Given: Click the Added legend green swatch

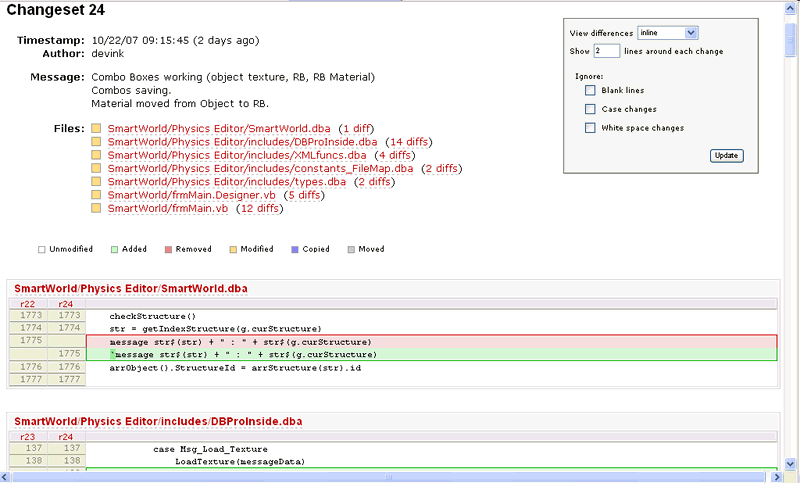Looking at the screenshot, I should pos(115,249).
